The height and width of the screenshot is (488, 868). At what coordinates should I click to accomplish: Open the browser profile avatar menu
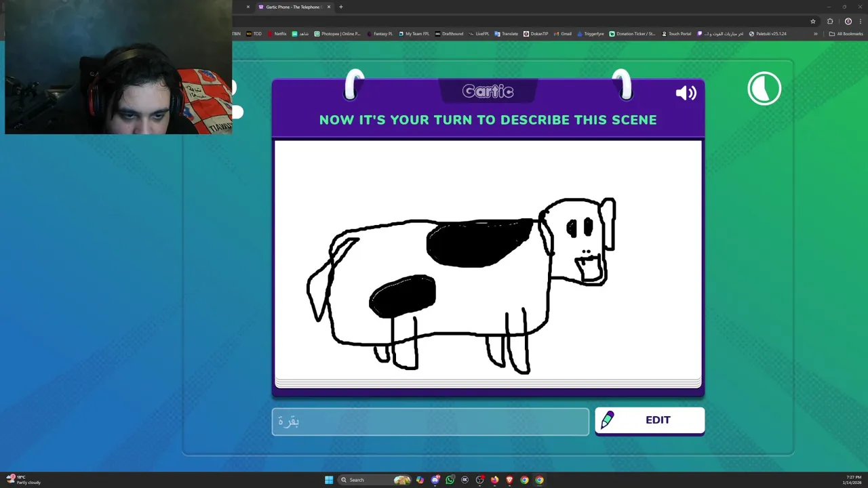click(848, 21)
